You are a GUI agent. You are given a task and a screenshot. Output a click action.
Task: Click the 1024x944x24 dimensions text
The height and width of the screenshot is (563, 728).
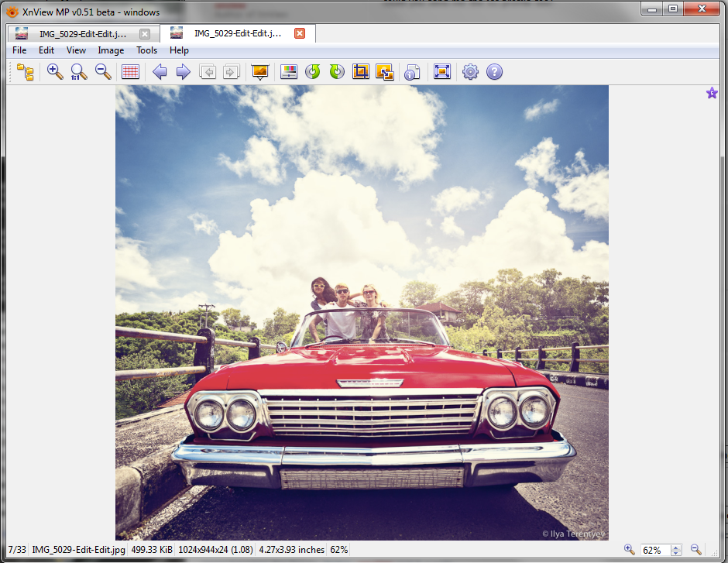tap(215, 550)
